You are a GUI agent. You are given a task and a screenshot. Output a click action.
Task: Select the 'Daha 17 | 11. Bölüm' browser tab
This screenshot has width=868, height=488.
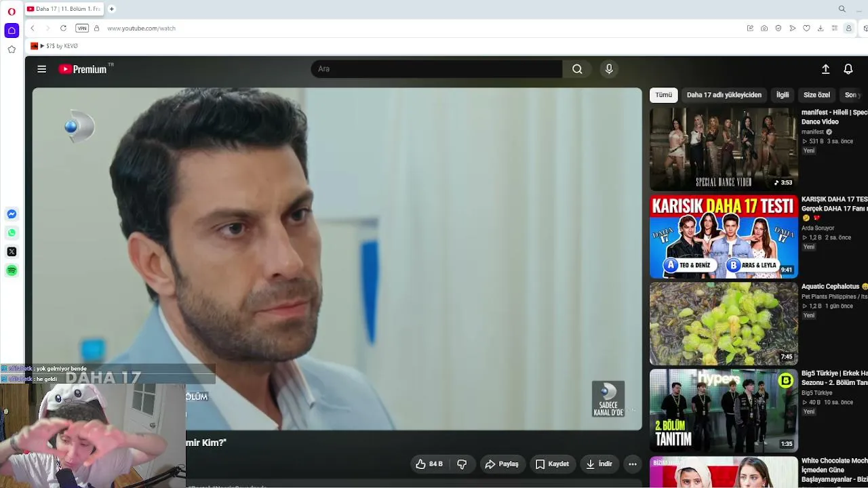[x=64, y=9]
